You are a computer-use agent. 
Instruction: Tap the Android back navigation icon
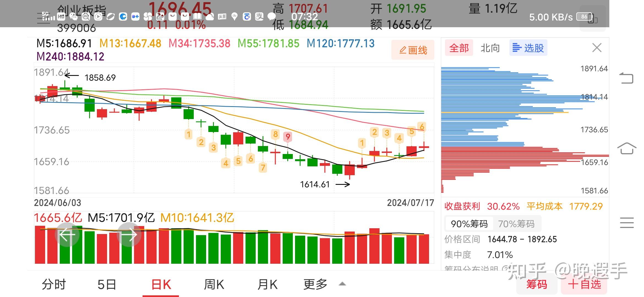tap(626, 78)
